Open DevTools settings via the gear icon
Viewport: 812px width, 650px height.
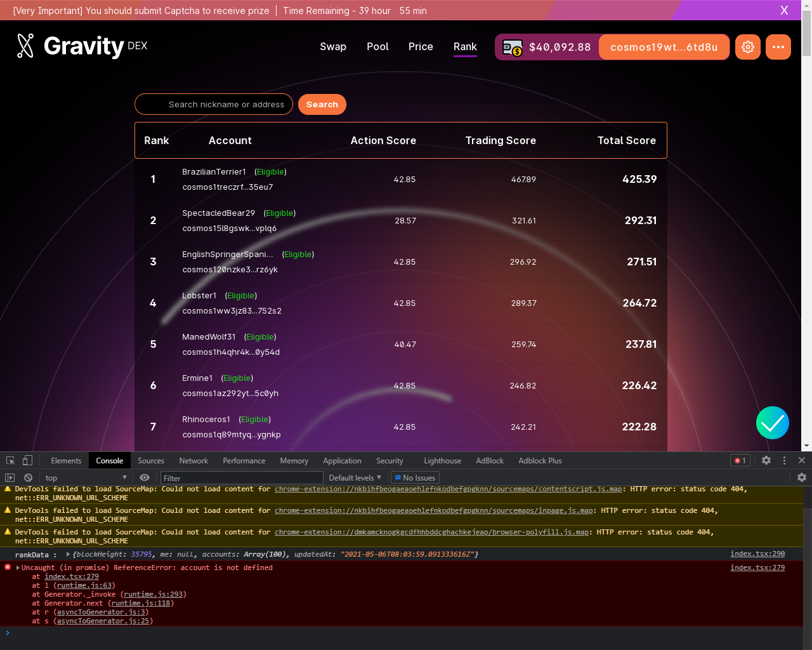[766, 460]
